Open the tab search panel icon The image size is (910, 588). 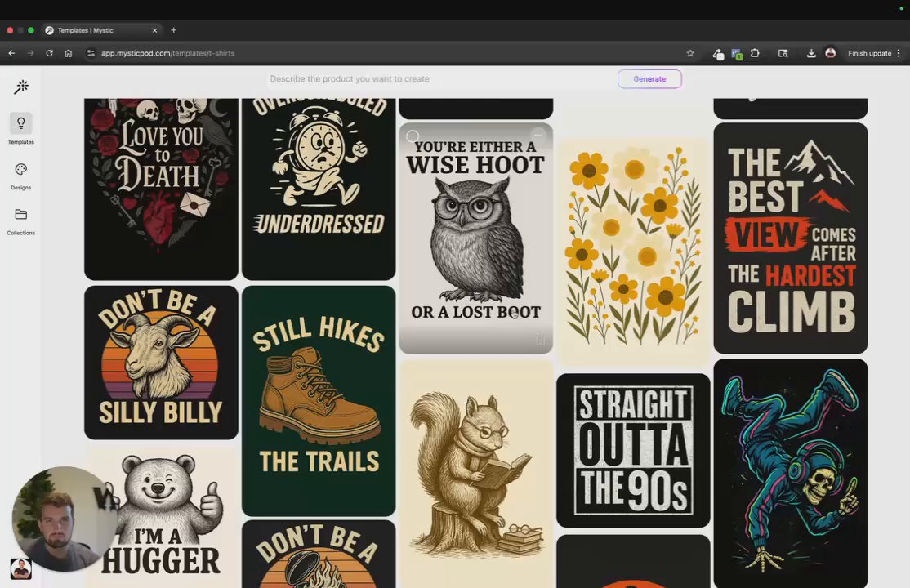[x=783, y=53]
